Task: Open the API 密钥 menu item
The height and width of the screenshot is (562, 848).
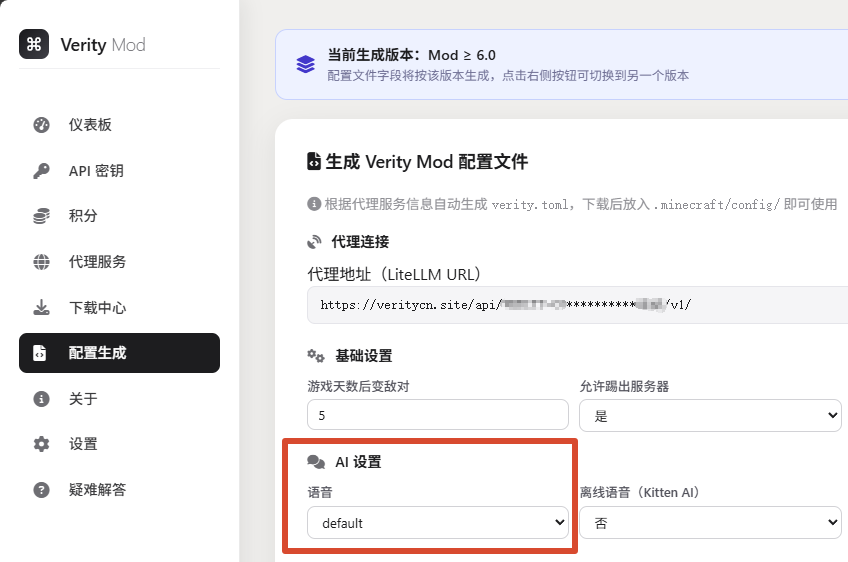Action: click(x=119, y=171)
